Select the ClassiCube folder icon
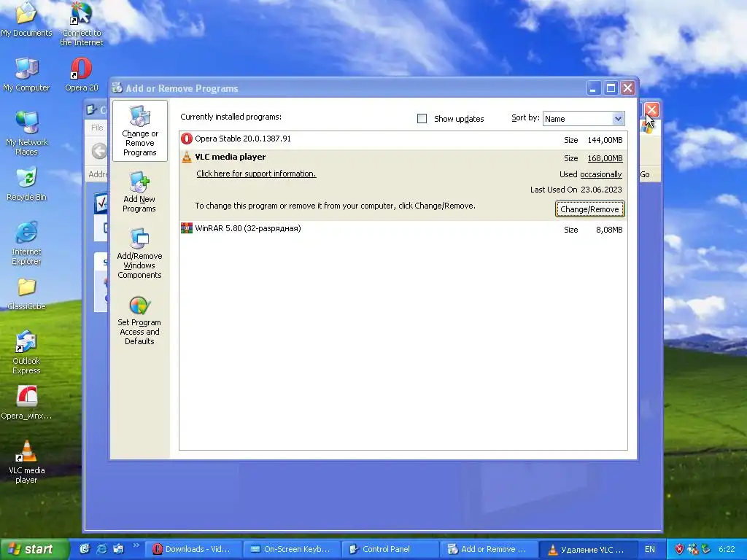Screen dimensions: 747x560 [26, 295]
